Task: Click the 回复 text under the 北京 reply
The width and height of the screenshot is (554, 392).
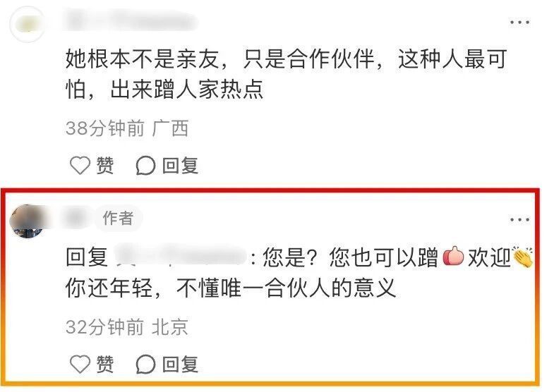Action: (180, 364)
